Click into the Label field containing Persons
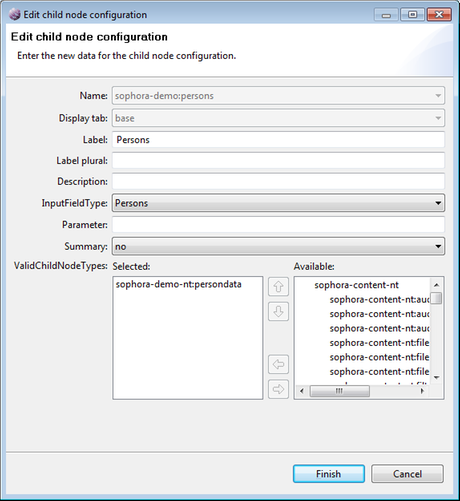460x501 pixels. pyautogui.click(x=278, y=140)
